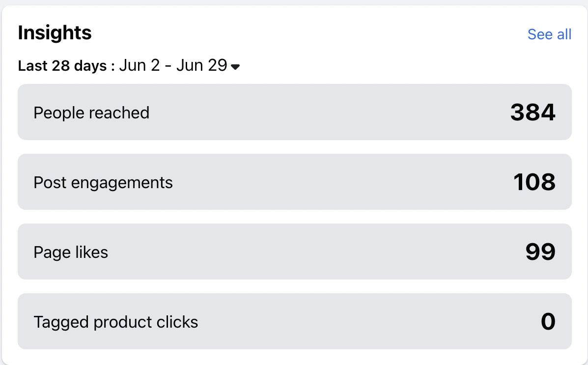Open the Post engagements metric card
Viewport: 588px width, 365px height.
point(295,183)
